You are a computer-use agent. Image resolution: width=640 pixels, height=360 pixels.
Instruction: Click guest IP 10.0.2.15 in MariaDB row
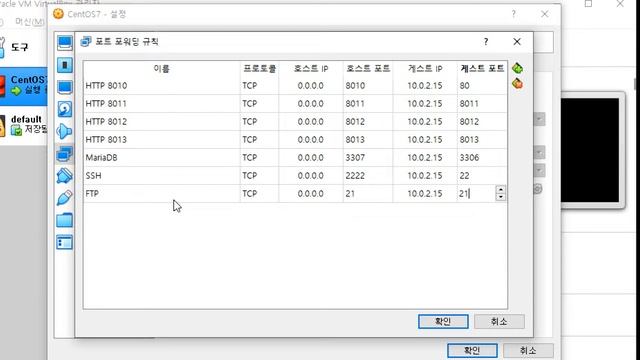[x=425, y=158]
